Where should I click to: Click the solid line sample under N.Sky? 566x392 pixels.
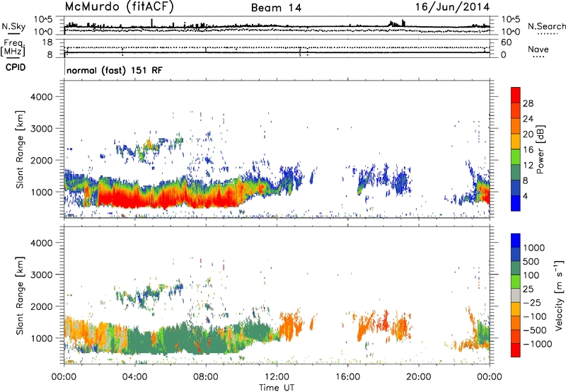pyautogui.click(x=13, y=34)
